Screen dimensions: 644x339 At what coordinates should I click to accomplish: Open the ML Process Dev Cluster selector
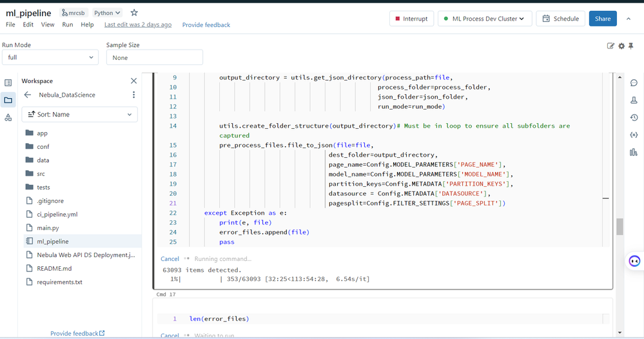tap(485, 19)
